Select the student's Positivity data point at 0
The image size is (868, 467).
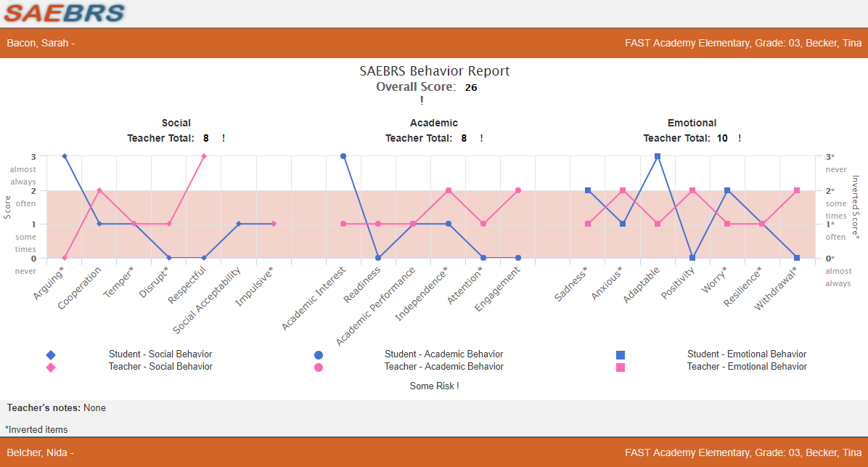coord(692,258)
